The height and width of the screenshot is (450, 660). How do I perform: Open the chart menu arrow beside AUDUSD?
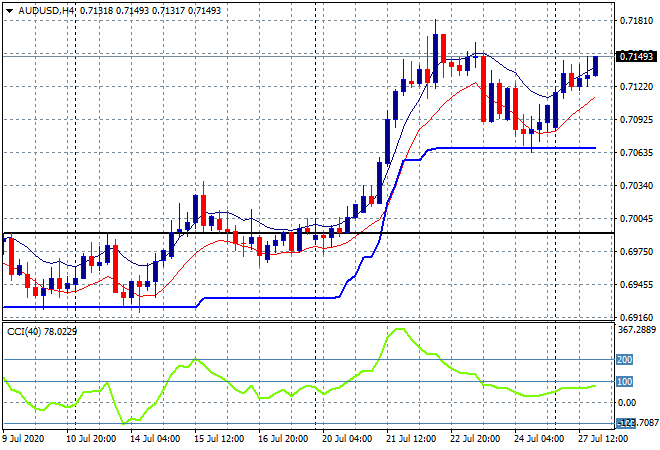[x=9, y=11]
